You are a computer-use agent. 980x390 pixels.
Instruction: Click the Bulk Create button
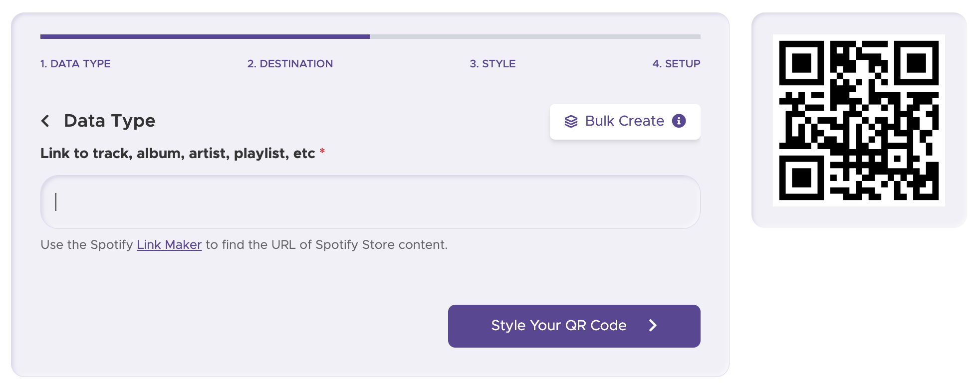625,121
